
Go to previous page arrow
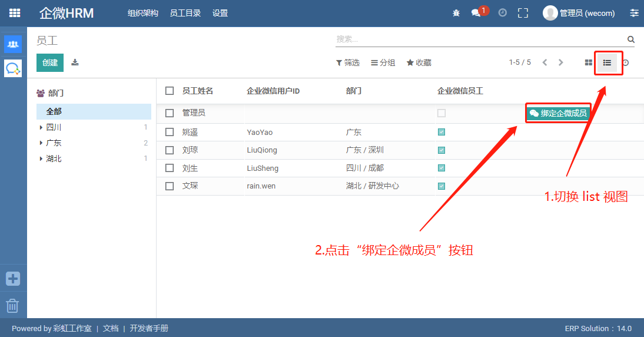(545, 62)
